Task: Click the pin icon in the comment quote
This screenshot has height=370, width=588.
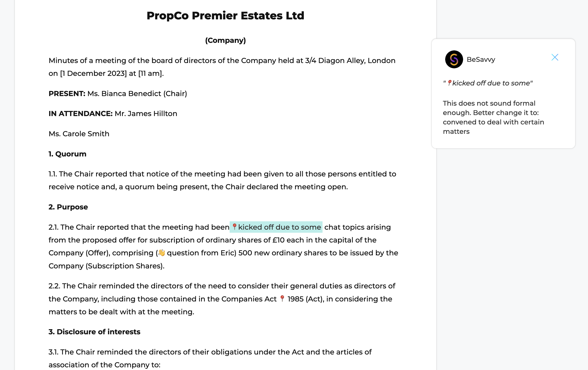Action: [449, 83]
